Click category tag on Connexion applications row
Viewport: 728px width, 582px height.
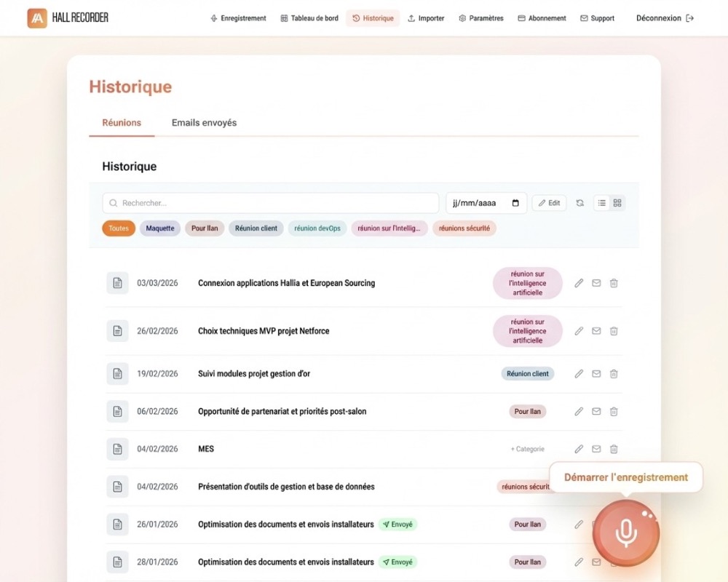click(527, 283)
